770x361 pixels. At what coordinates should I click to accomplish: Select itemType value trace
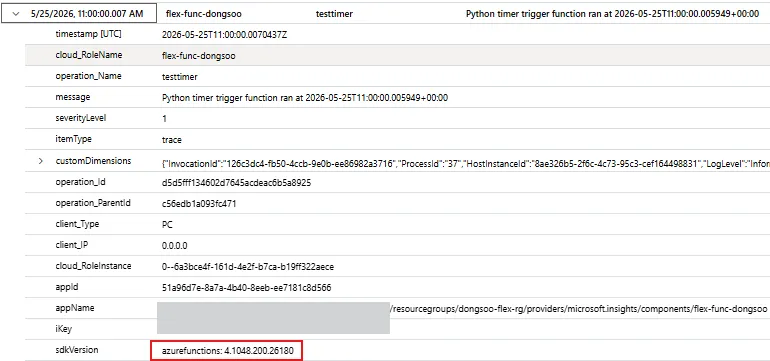click(171, 140)
